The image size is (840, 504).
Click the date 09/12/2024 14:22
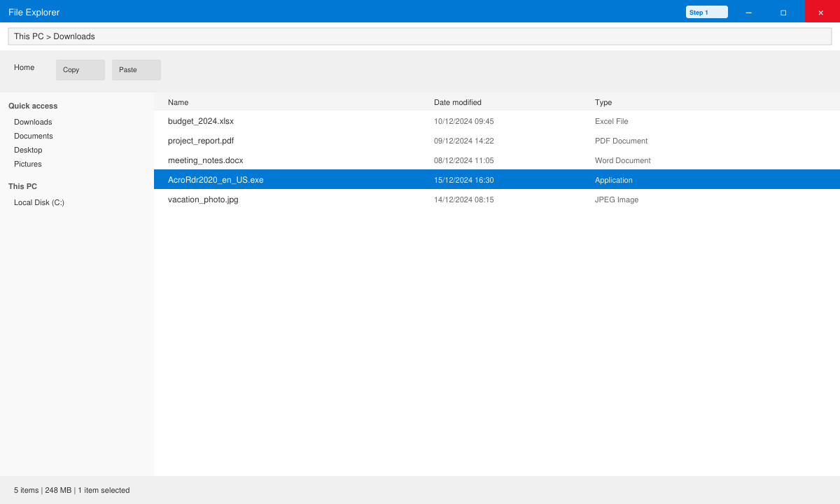pos(464,141)
